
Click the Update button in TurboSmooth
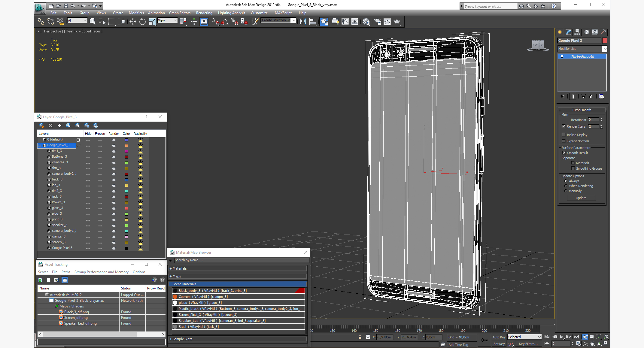pyautogui.click(x=581, y=198)
